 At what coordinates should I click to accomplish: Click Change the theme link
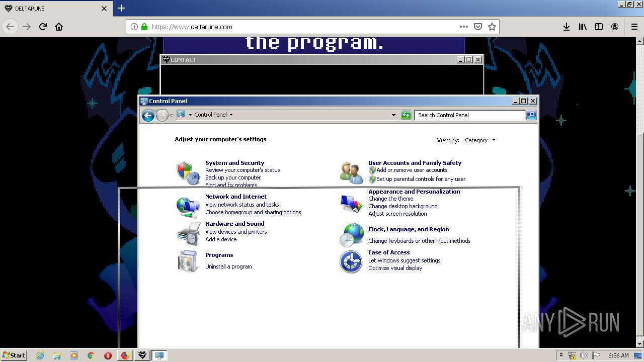pyautogui.click(x=390, y=199)
